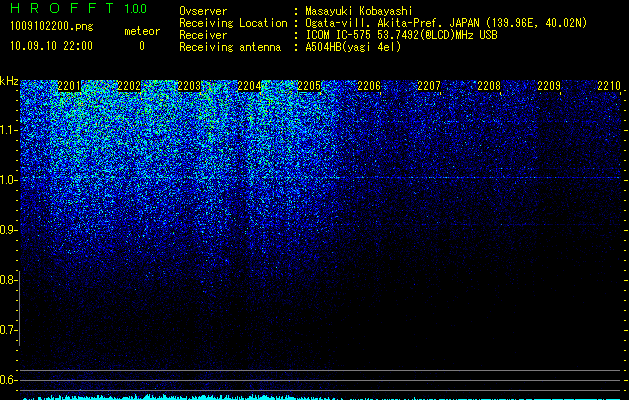629x400 pixels.
Task: Click the Receiving antenna field label
Action: coord(230,47)
